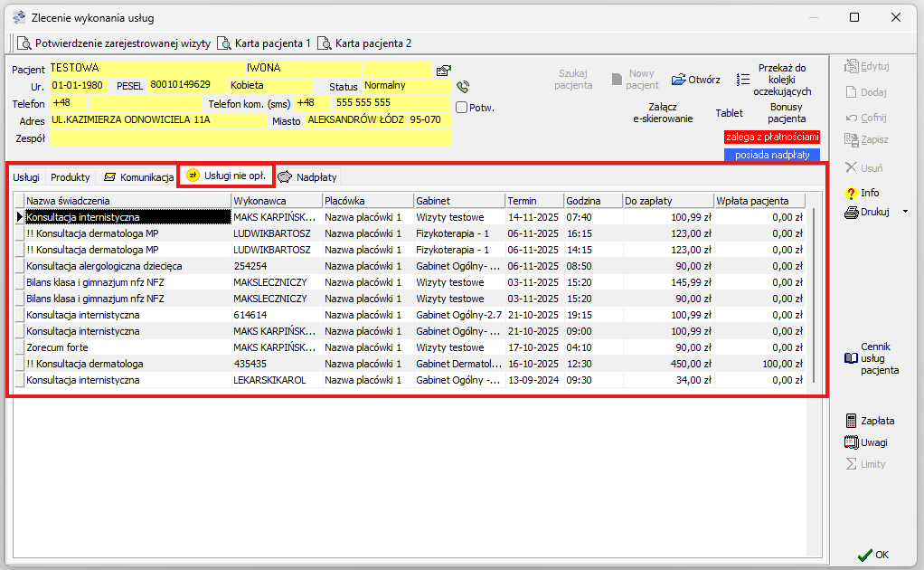Click the Otwórz folder icon
The width and height of the screenshot is (924, 570).
(680, 80)
